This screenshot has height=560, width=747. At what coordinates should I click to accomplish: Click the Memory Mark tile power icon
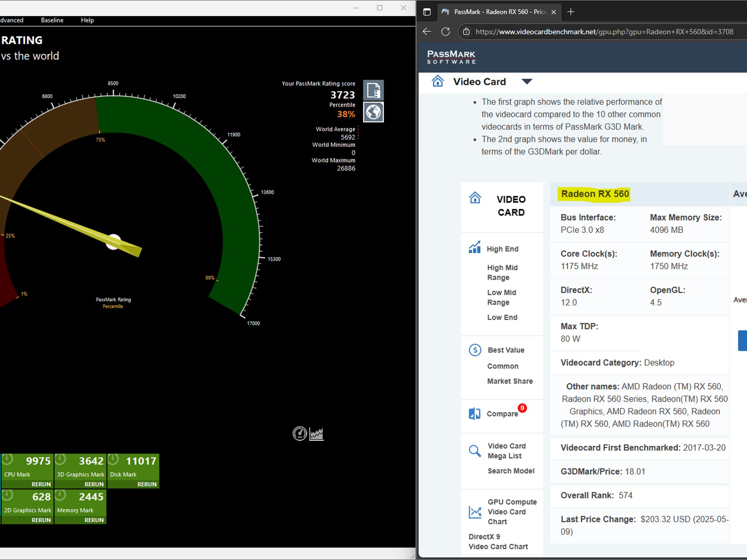tap(60, 495)
